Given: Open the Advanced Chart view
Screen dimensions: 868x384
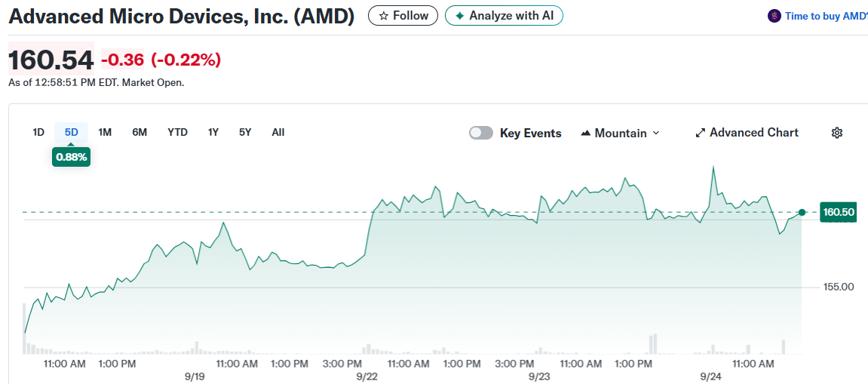Looking at the screenshot, I should pyautogui.click(x=747, y=133).
